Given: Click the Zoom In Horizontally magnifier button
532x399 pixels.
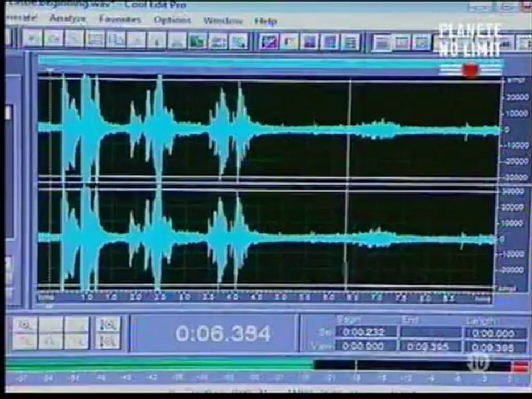Looking at the screenshot, I should 25,326.
